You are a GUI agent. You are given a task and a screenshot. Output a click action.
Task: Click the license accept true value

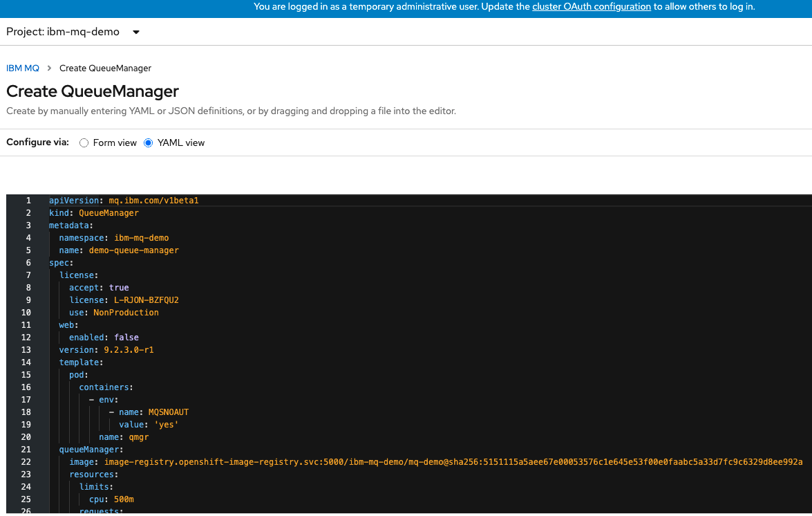click(x=118, y=287)
